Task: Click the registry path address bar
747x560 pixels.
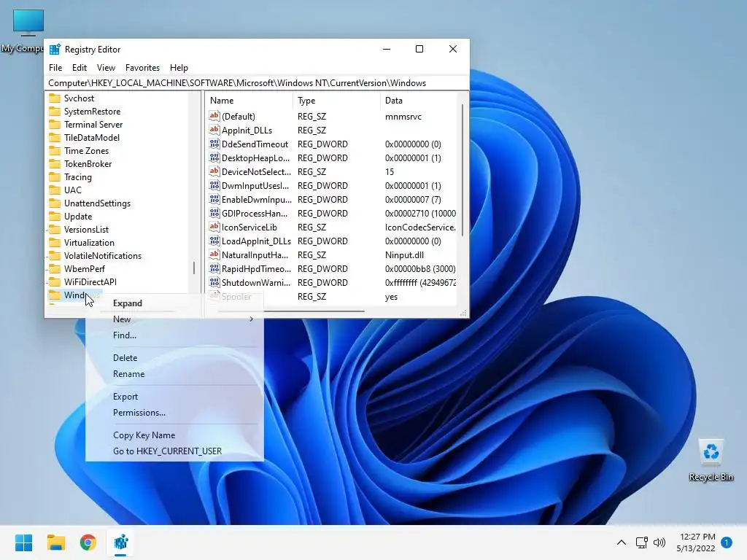Action: point(257,83)
